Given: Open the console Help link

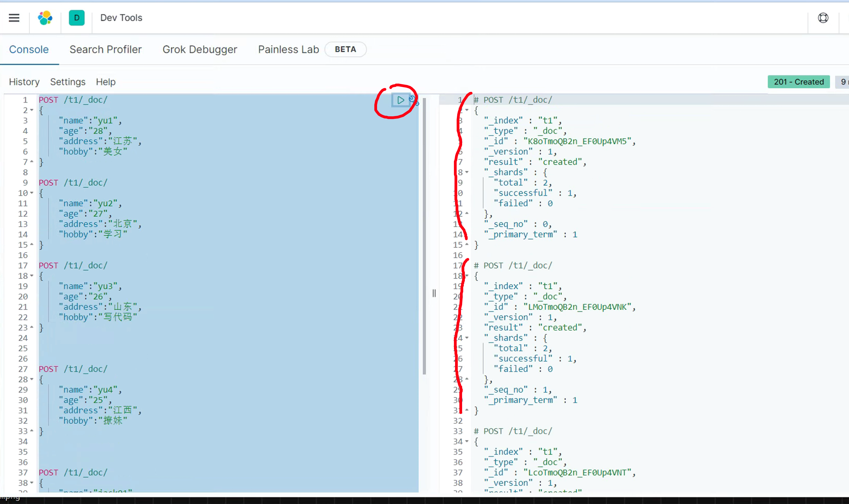Looking at the screenshot, I should pos(105,82).
